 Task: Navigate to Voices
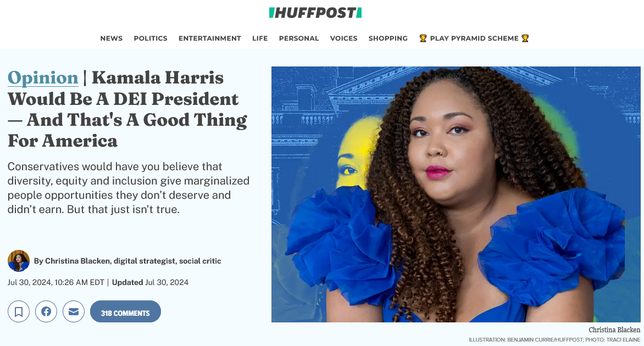344,38
